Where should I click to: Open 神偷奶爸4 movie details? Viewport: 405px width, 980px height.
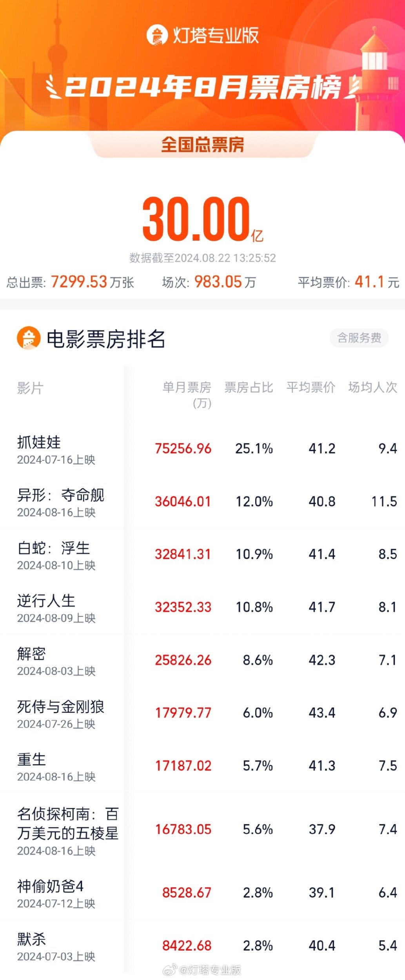pyautogui.click(x=50, y=886)
